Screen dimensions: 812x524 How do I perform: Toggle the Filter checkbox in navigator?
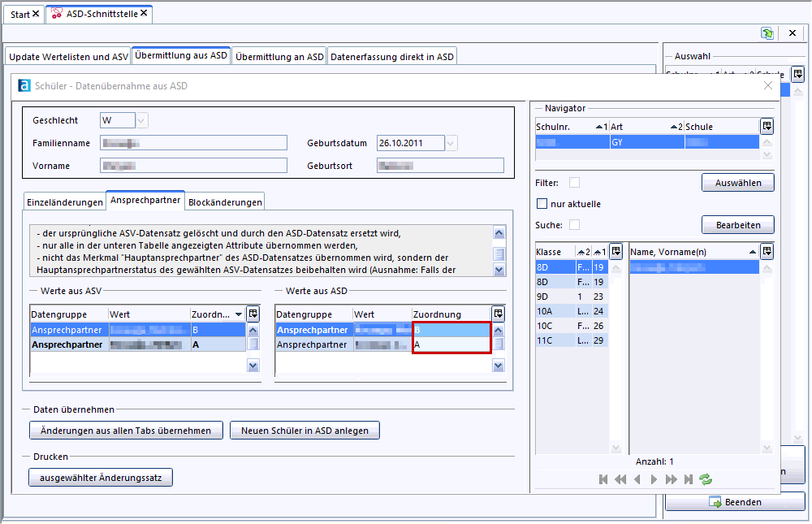click(x=574, y=183)
